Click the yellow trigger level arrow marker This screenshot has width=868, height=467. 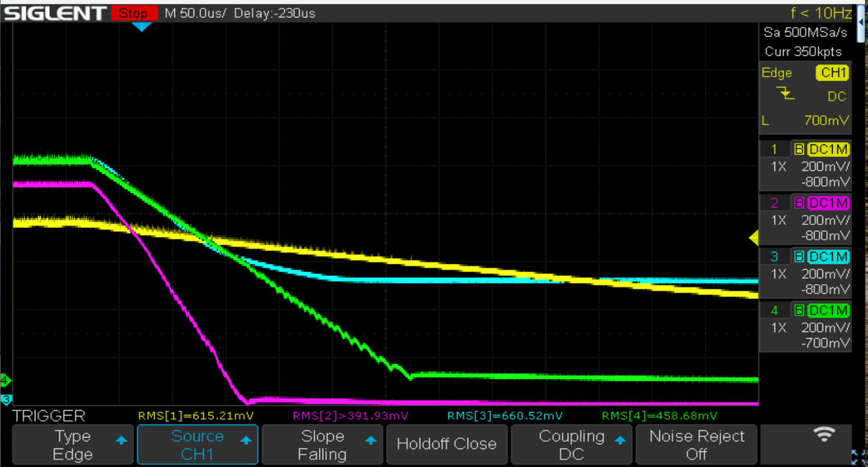pos(754,239)
